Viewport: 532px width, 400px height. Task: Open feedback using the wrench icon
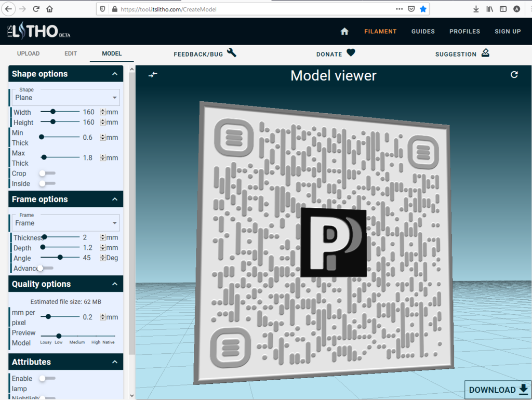(x=232, y=52)
